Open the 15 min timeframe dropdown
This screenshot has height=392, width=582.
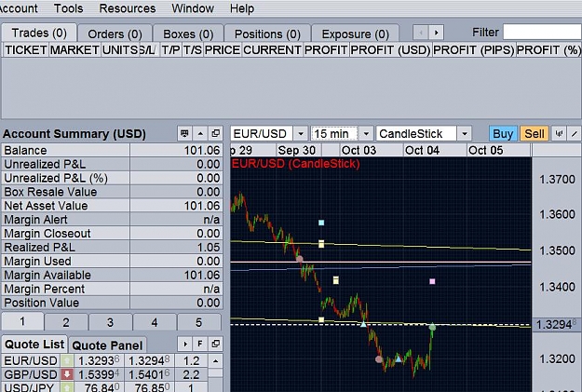(x=366, y=134)
